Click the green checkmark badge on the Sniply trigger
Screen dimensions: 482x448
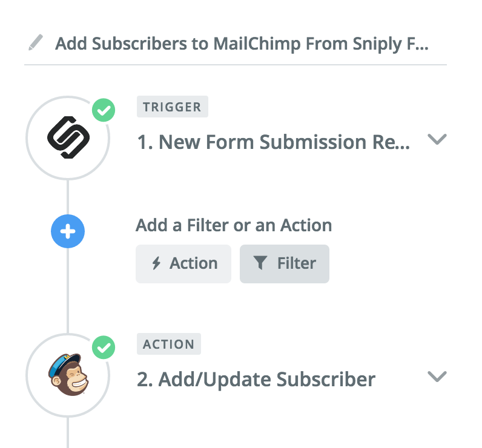pos(104,110)
